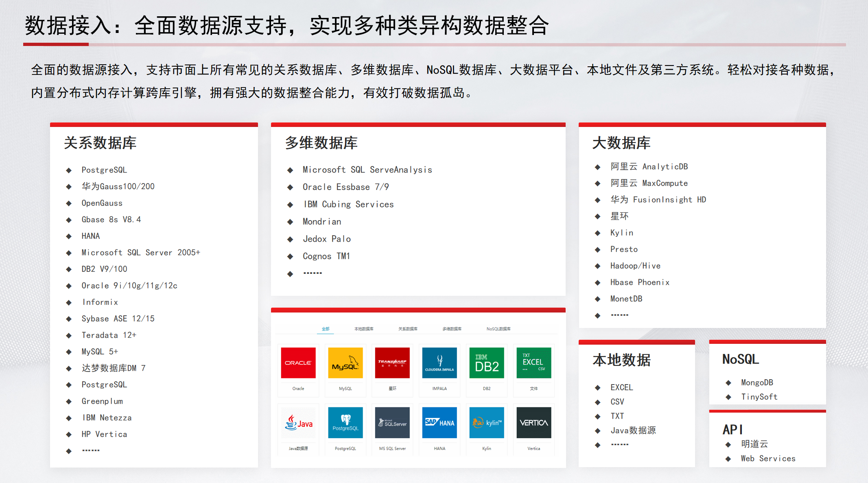This screenshot has width=868, height=483.
Task: Select Oracle Essbase 7/9 entry
Action: tap(346, 187)
